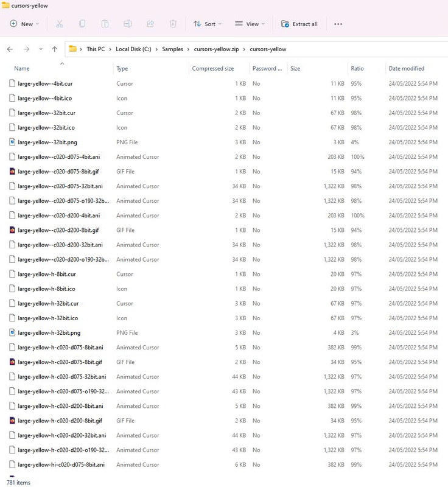The width and height of the screenshot is (448, 487).
Task: Click file icon of large-yellow--4bit.ico
Action: [12, 98]
